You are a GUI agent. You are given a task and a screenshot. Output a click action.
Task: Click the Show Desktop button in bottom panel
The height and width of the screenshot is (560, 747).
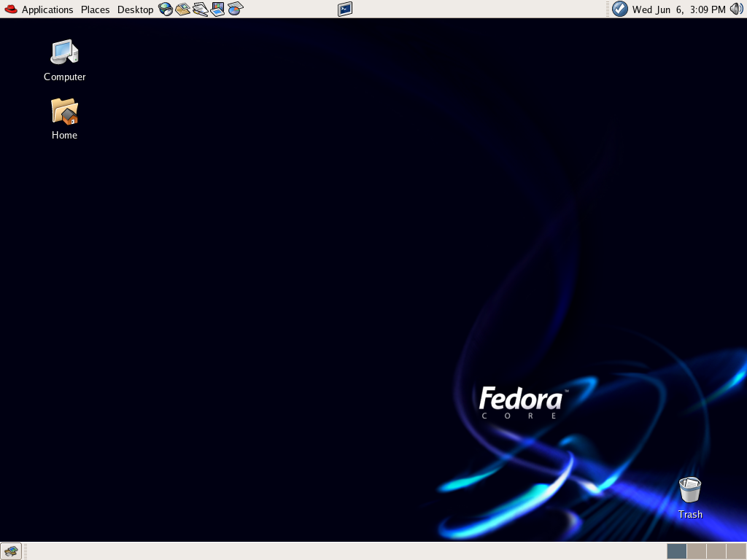click(11, 551)
